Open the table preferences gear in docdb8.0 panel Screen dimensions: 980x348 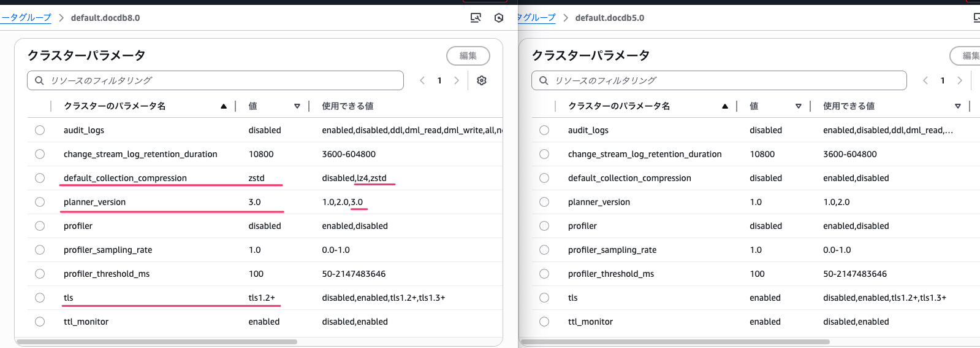(482, 80)
